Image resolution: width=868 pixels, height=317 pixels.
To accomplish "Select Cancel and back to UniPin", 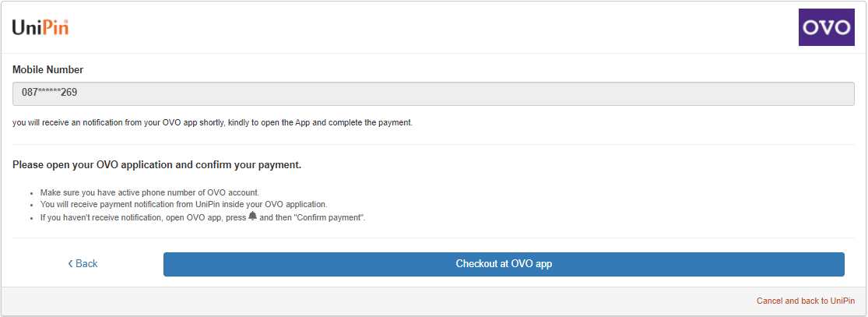I will coord(806,301).
